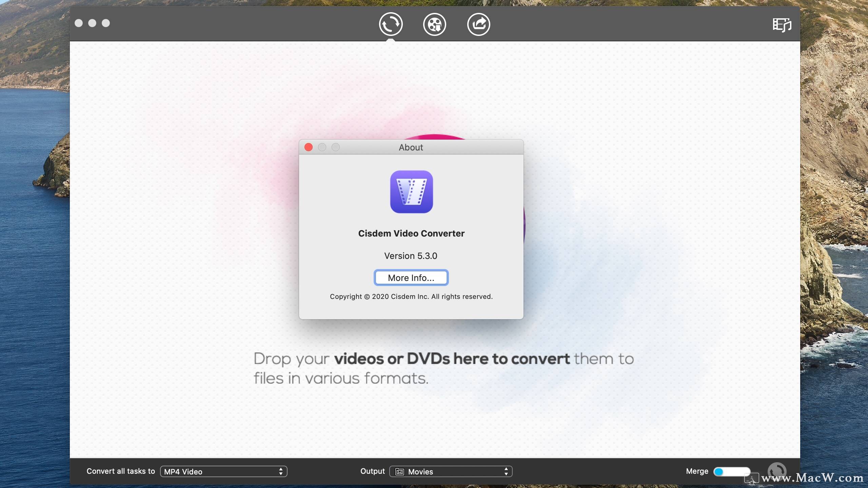Screen dimensions: 868x488
Task: Close the About dialog with red button
Action: tap(309, 147)
